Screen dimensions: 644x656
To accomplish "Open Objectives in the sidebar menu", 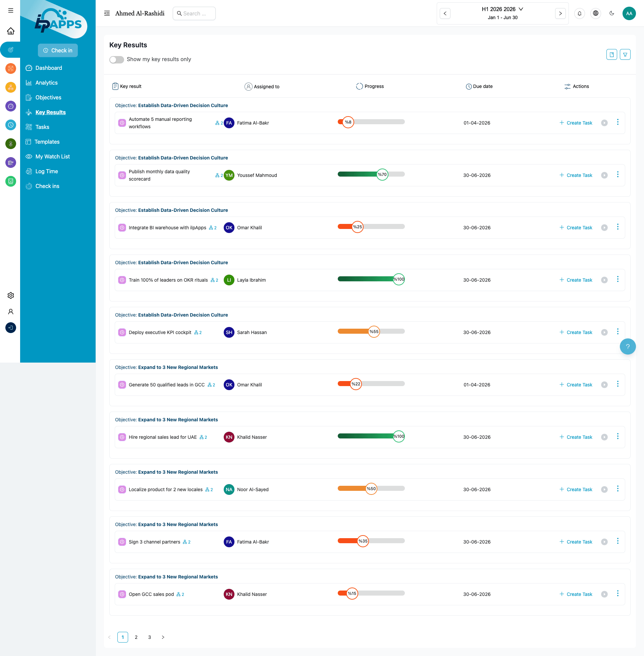I will point(48,97).
